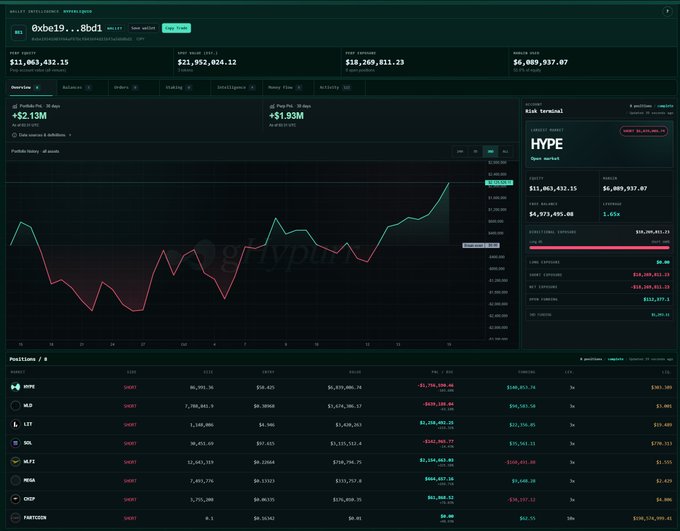
Task: Select the CHIP position row name
Action: coord(29,498)
